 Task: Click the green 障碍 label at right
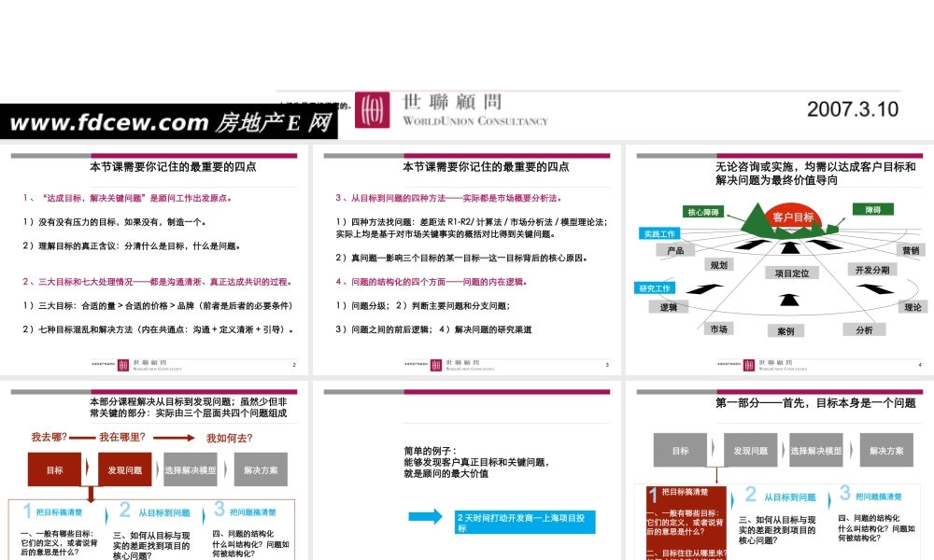point(873,209)
